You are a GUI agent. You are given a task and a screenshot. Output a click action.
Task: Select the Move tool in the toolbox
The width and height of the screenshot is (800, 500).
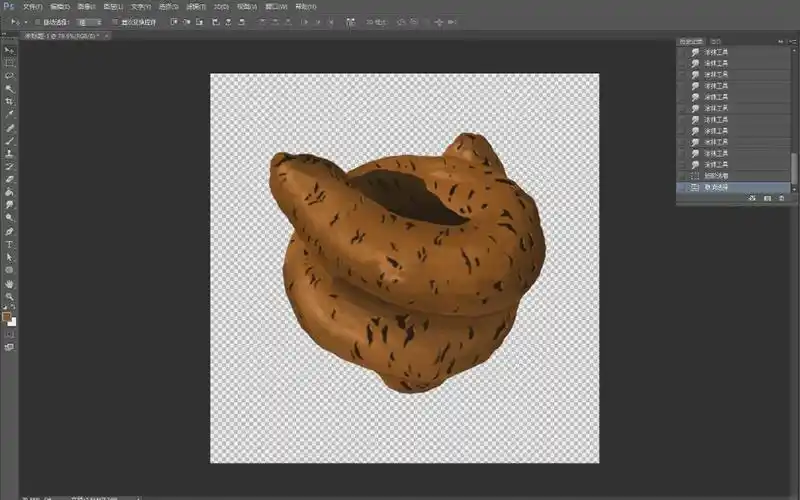(x=10, y=49)
